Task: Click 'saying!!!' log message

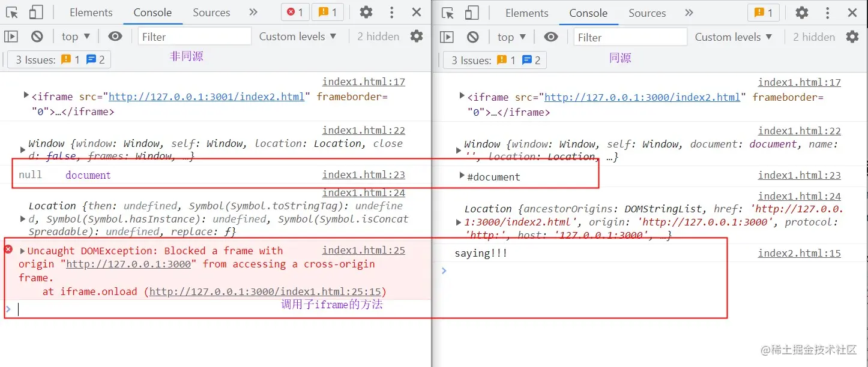Action: [x=481, y=254]
